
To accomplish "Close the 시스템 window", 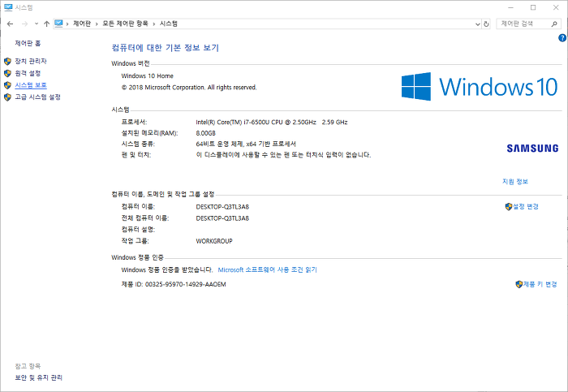I will tap(556, 7).
